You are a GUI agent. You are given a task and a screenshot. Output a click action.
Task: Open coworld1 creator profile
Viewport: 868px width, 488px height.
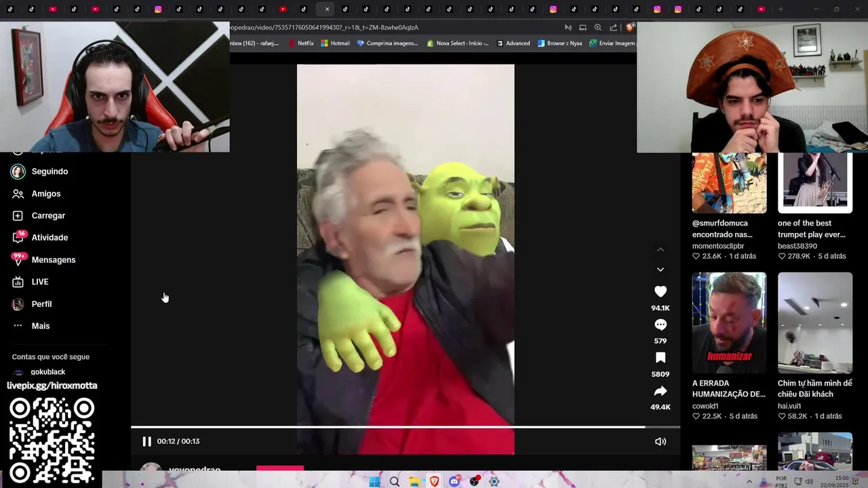coord(705,406)
